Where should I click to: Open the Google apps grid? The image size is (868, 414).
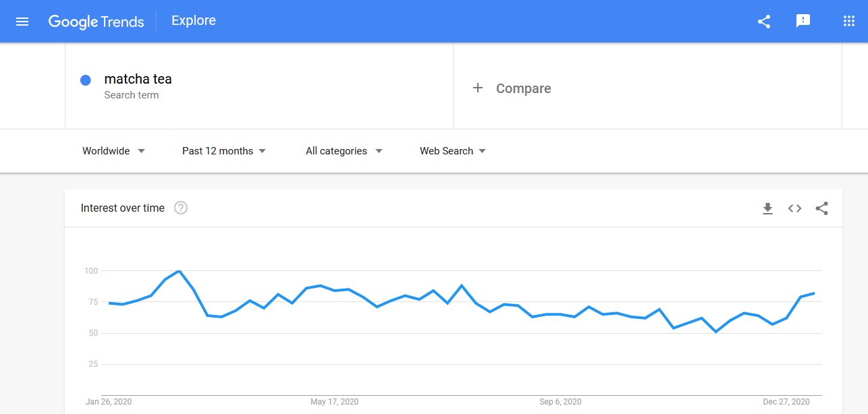pyautogui.click(x=849, y=22)
